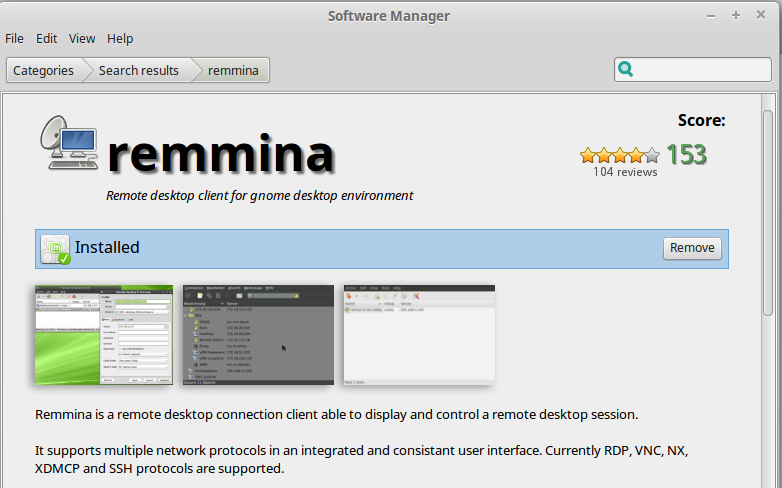Click the vertical scrollbar handle
This screenshot has height=488, width=782.
(x=768, y=213)
